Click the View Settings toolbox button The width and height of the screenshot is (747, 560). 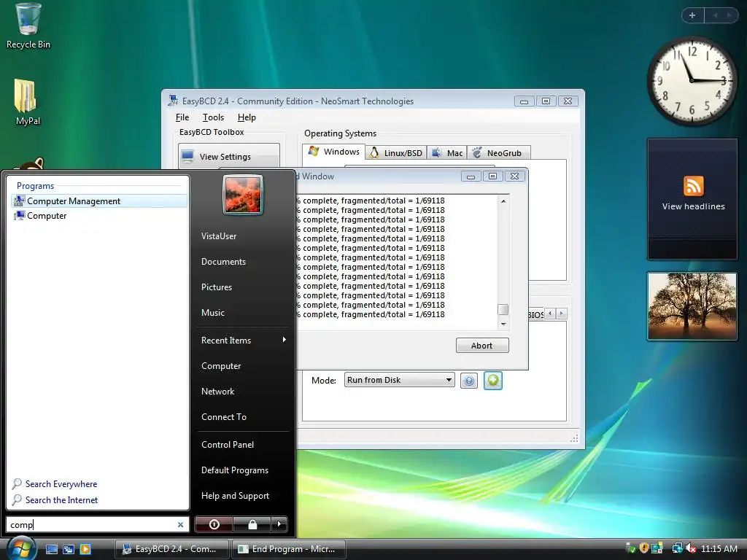coord(228,156)
